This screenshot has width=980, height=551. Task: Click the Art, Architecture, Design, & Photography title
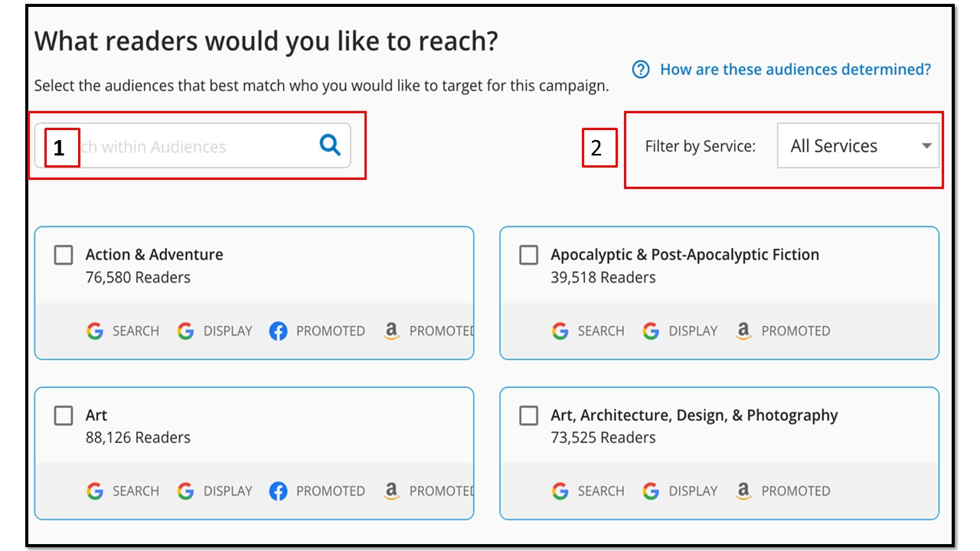[694, 416]
